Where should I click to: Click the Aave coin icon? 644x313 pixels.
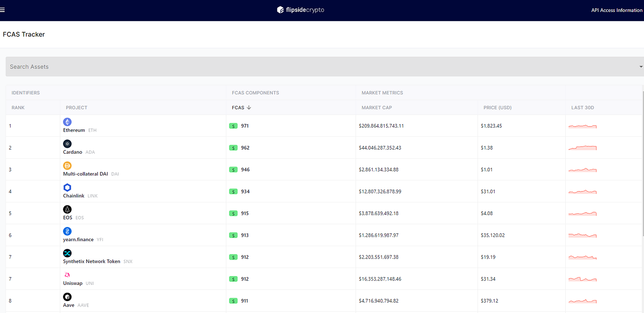point(68,297)
